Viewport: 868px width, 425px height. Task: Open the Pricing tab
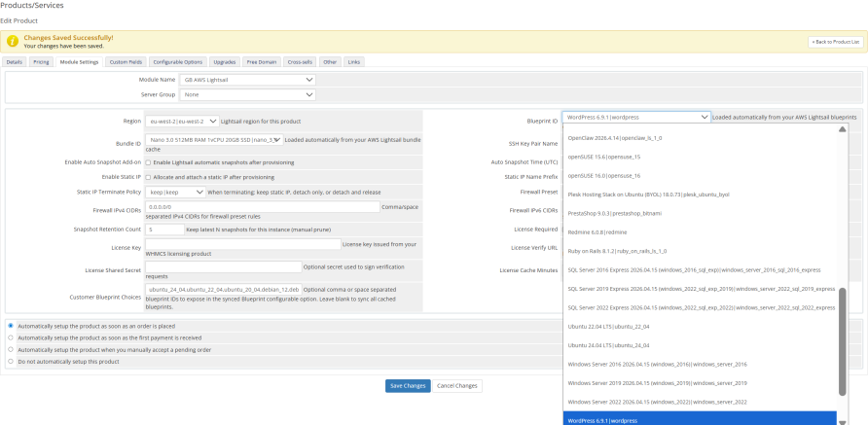41,62
